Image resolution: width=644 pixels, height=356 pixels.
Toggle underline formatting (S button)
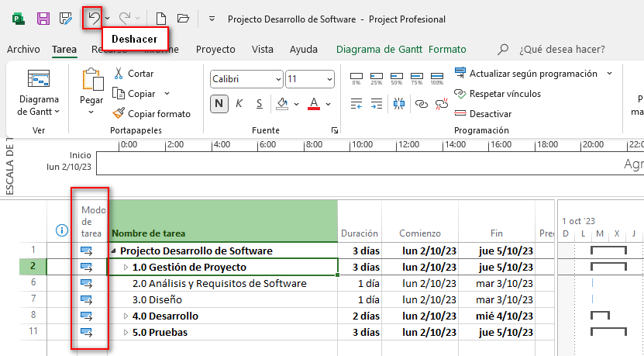click(258, 103)
